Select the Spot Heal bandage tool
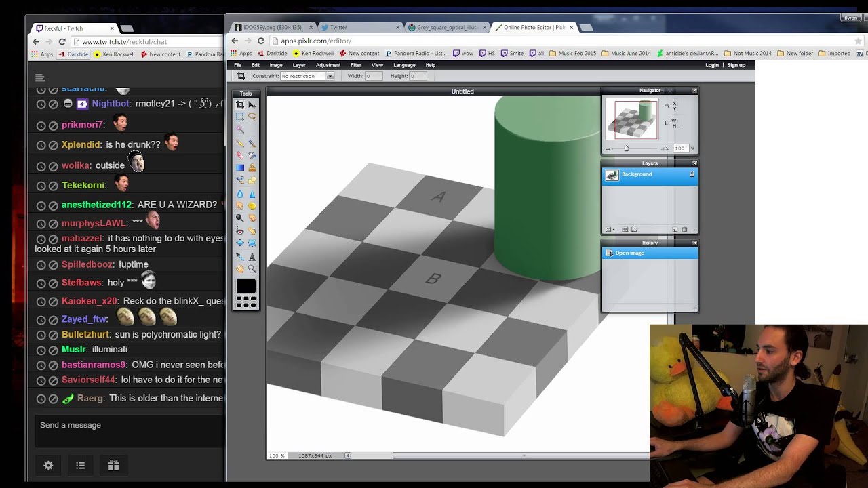Image resolution: width=868 pixels, height=488 pixels. pos(252,230)
